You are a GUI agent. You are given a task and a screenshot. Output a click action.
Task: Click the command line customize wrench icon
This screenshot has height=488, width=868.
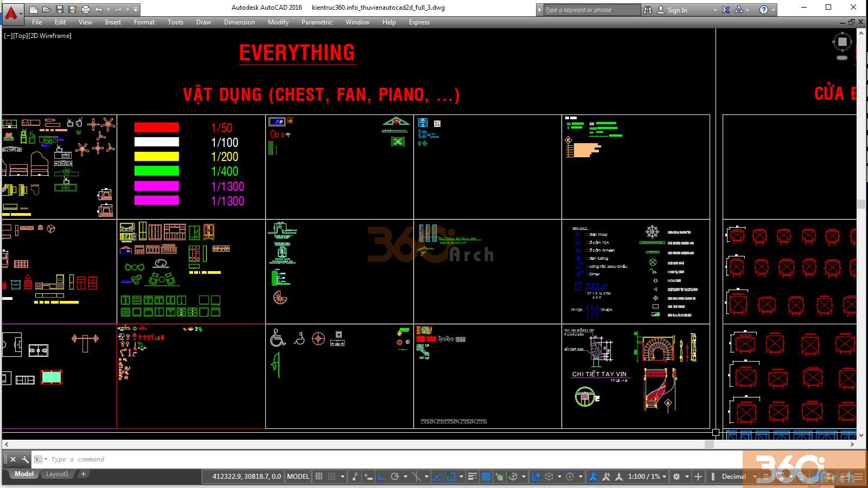tap(25, 459)
